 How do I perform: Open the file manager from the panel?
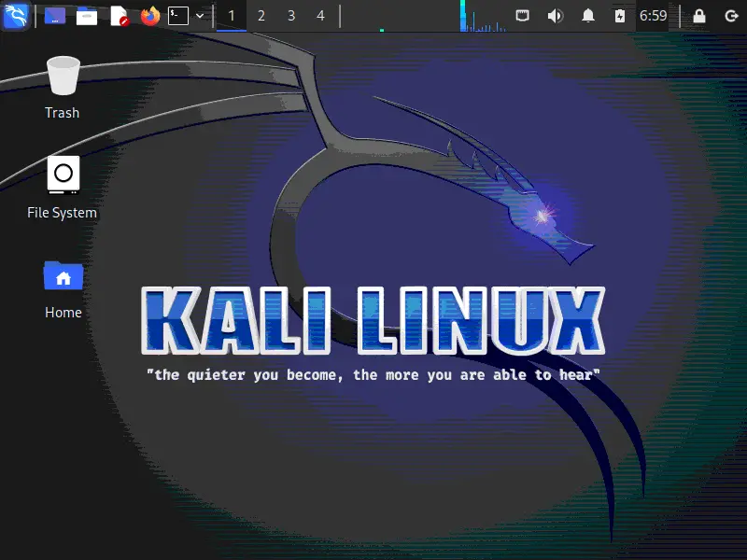pyautogui.click(x=87, y=16)
